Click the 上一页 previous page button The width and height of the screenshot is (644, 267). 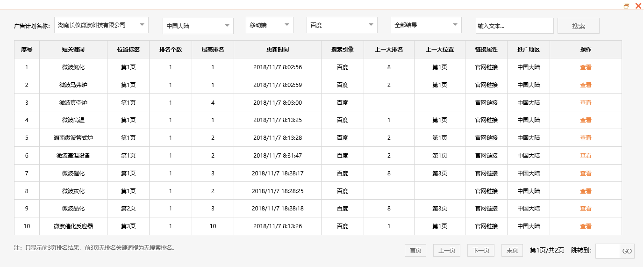pos(447,251)
